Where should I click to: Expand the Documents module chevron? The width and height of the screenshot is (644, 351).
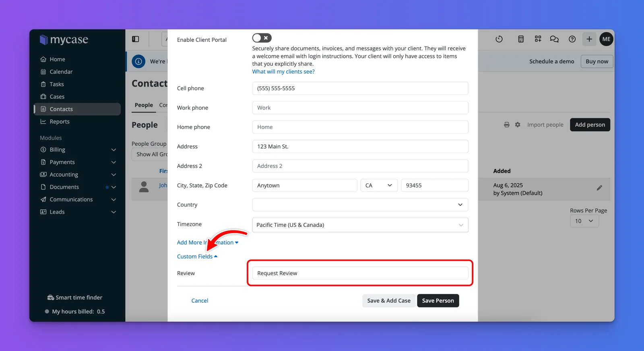coord(114,187)
